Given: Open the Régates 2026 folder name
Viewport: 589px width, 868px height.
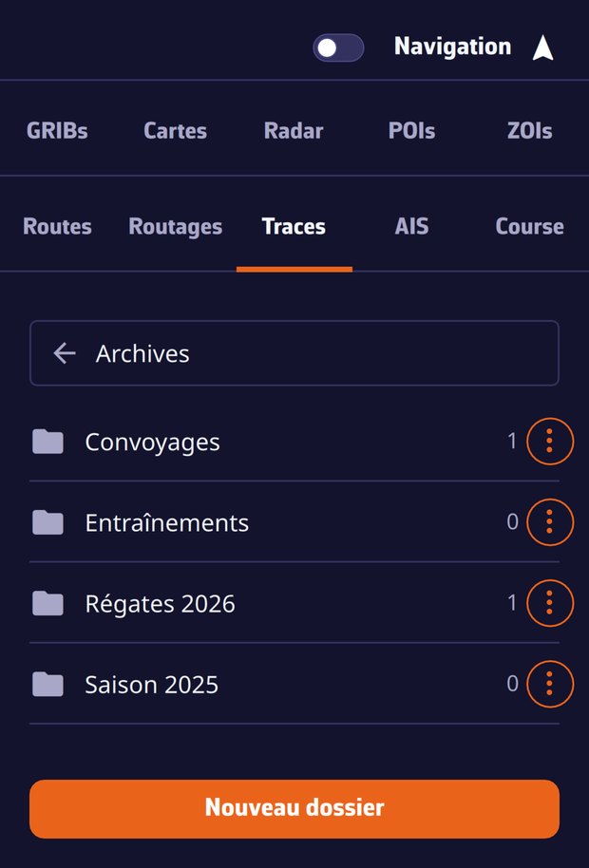Looking at the screenshot, I should 160,603.
